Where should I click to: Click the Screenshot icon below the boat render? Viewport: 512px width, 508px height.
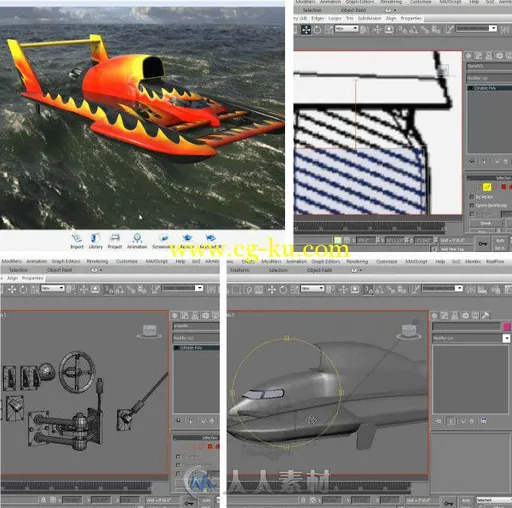pos(163,241)
